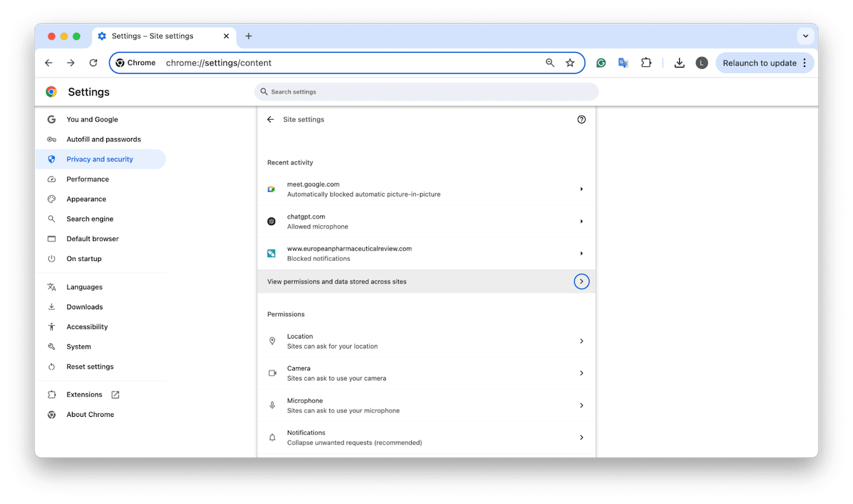The height and width of the screenshot is (504, 853).
Task: Bookmark this page with the star icon
Action: pyautogui.click(x=570, y=62)
